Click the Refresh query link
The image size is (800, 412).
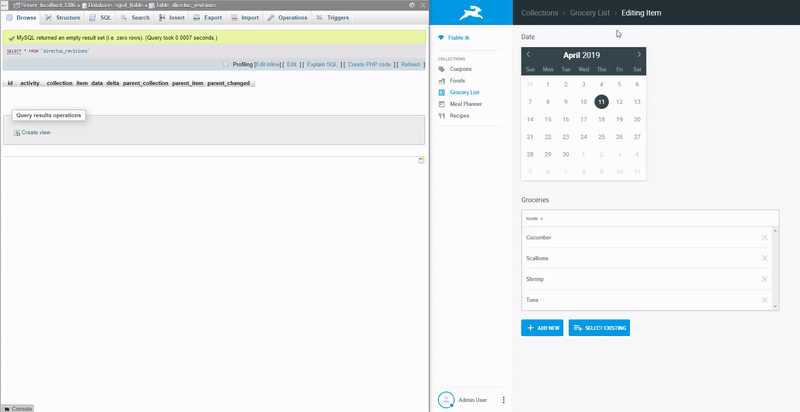(x=411, y=64)
